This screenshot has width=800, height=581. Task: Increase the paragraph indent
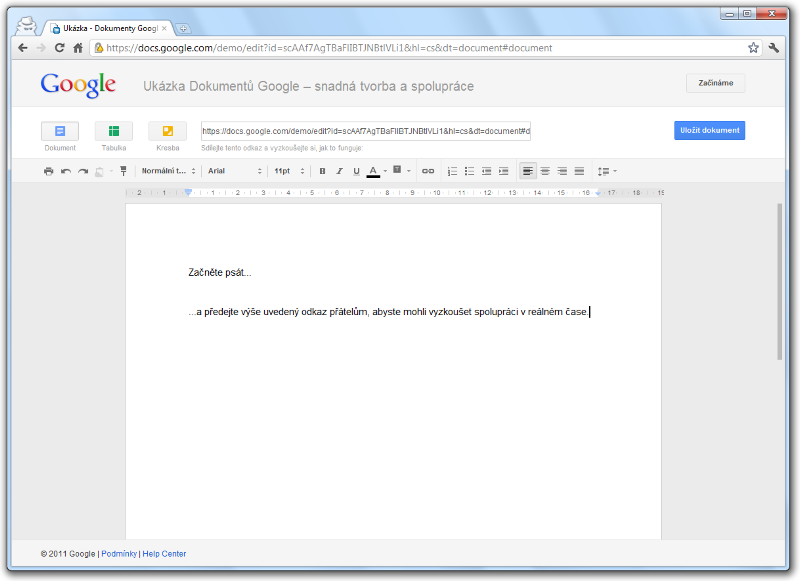(504, 171)
